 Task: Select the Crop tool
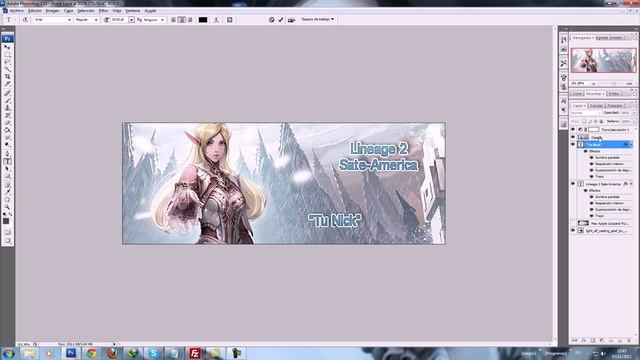[x=7, y=76]
